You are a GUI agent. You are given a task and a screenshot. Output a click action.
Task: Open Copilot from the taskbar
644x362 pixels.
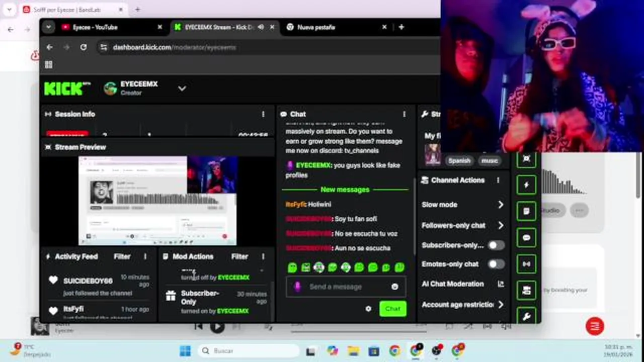(x=332, y=351)
